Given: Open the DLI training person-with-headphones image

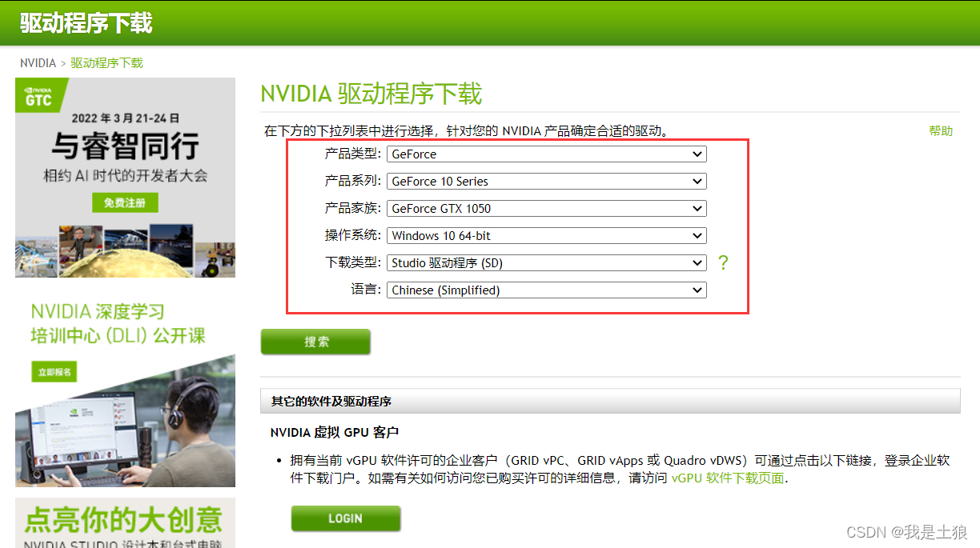Looking at the screenshot, I should pyautogui.click(x=125, y=421).
